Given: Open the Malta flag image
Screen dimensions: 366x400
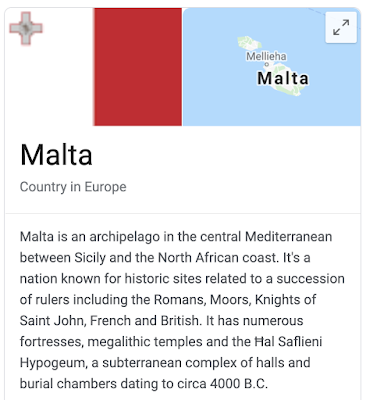Looking at the screenshot, I should pyautogui.click(x=94, y=67).
